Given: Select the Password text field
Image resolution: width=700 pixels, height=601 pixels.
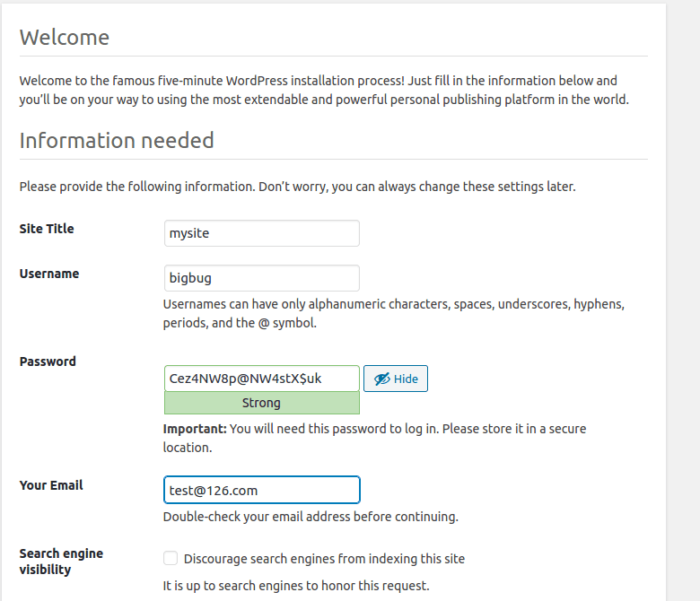Looking at the screenshot, I should pyautogui.click(x=261, y=379).
